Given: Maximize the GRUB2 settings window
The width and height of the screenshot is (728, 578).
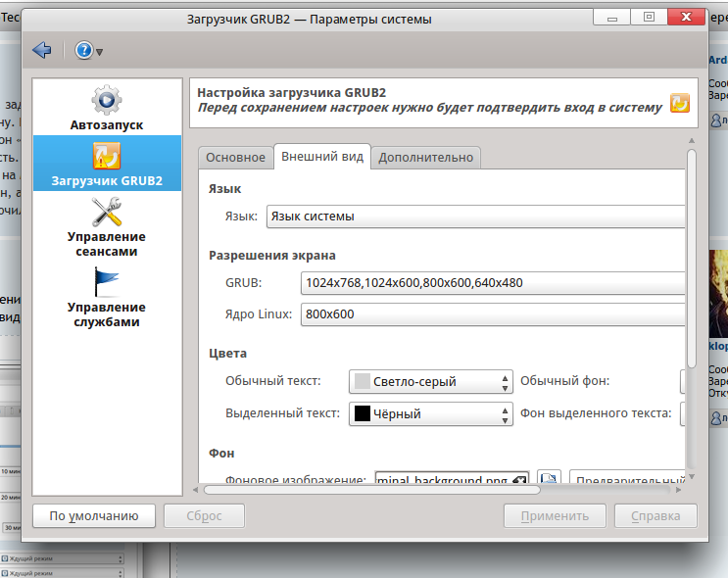Looking at the screenshot, I should [x=649, y=18].
